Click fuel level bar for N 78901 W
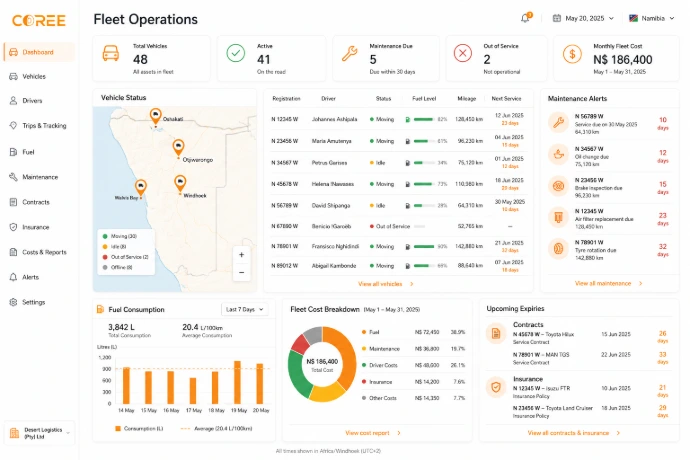 (424, 247)
